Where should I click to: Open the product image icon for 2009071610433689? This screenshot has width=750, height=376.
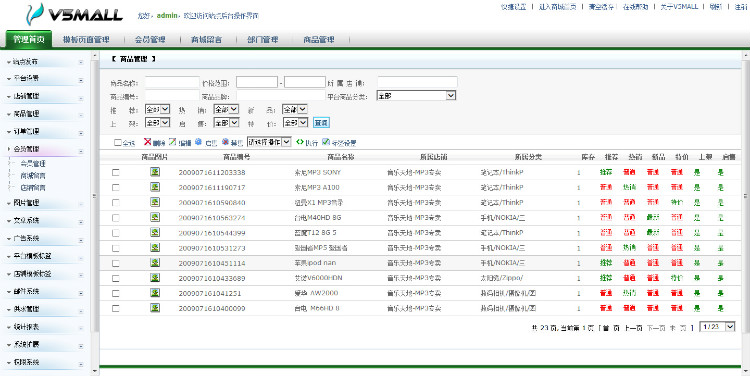[x=155, y=277]
